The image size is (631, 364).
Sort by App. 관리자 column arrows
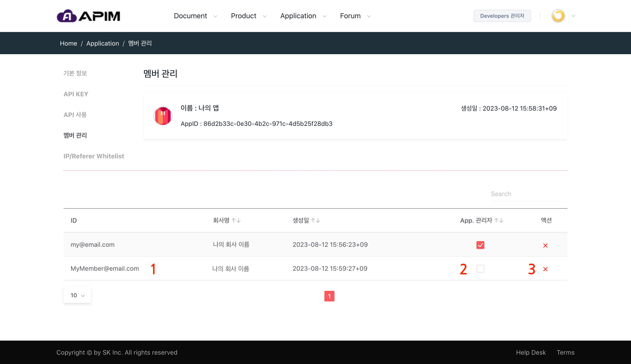click(x=499, y=220)
